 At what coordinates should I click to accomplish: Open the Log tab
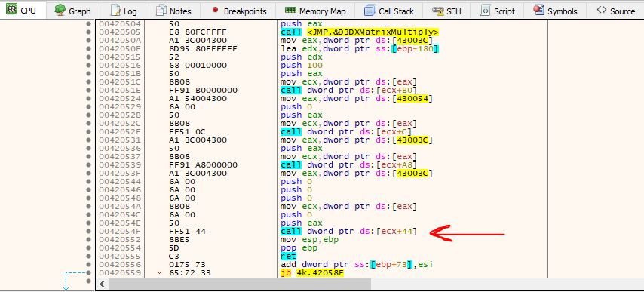124,11
